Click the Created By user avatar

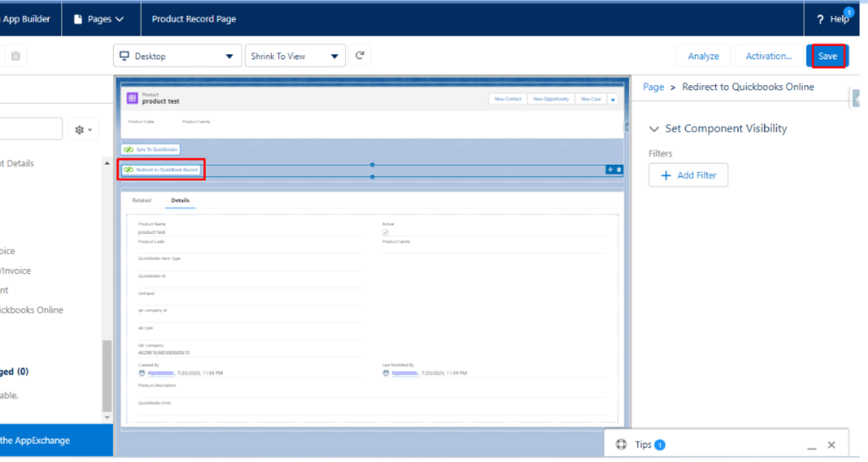[142, 373]
